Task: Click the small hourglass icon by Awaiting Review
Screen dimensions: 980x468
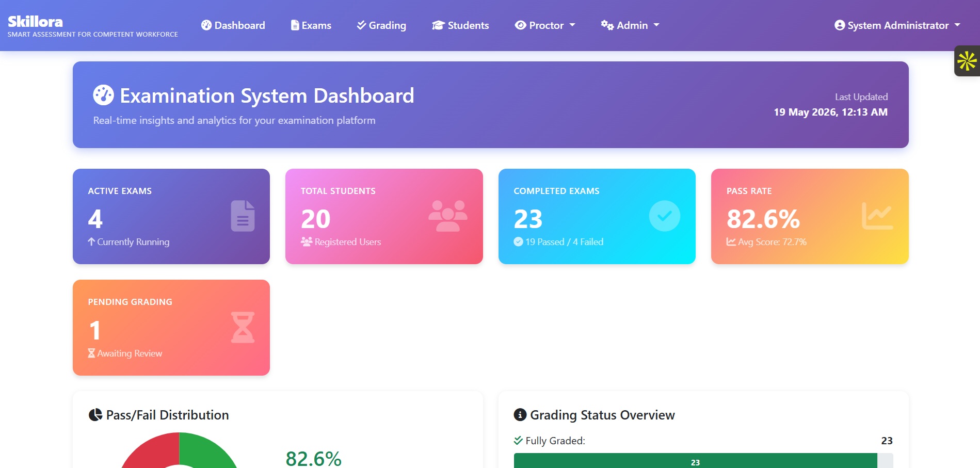Action: point(91,353)
